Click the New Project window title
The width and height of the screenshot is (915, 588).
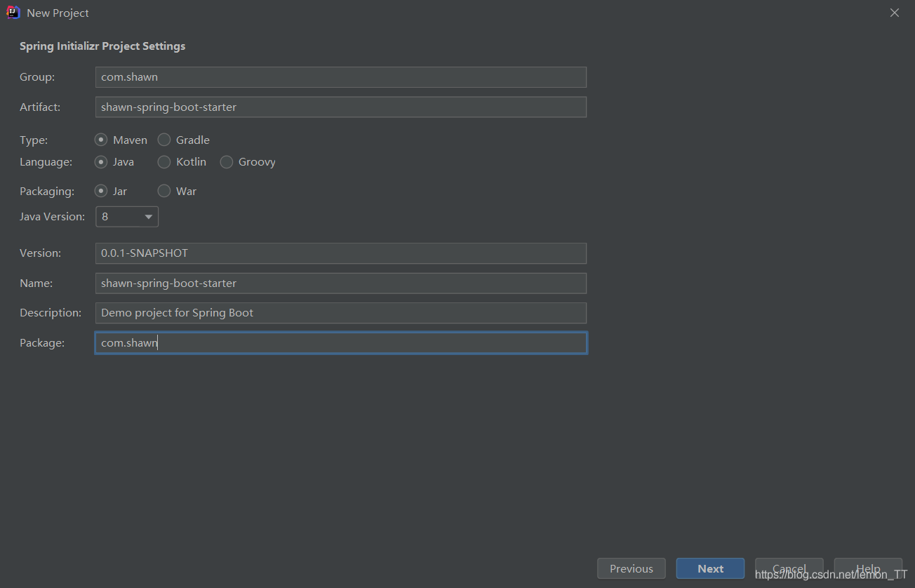pyautogui.click(x=58, y=13)
